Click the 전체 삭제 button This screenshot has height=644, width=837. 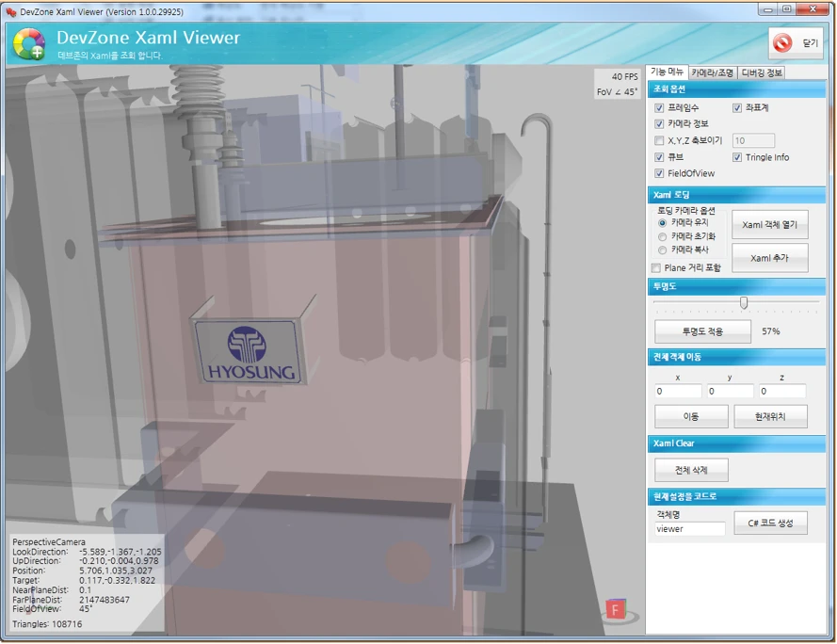tap(691, 470)
